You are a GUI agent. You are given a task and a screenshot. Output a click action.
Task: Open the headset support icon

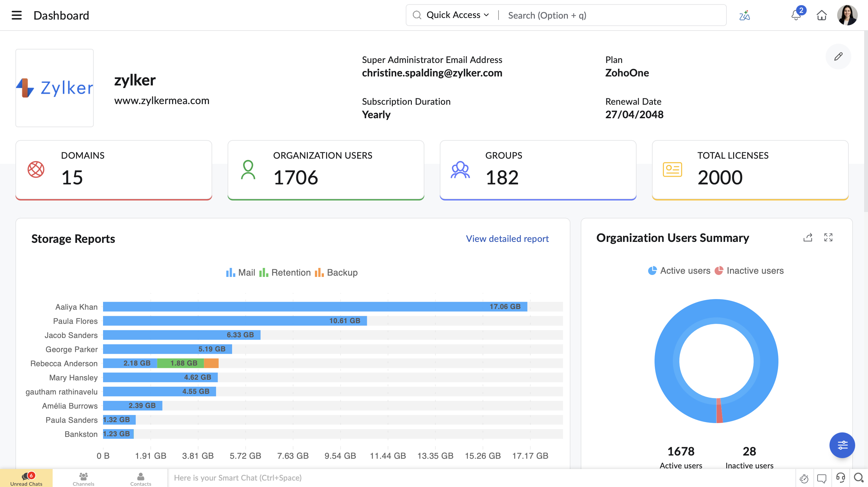(x=840, y=478)
